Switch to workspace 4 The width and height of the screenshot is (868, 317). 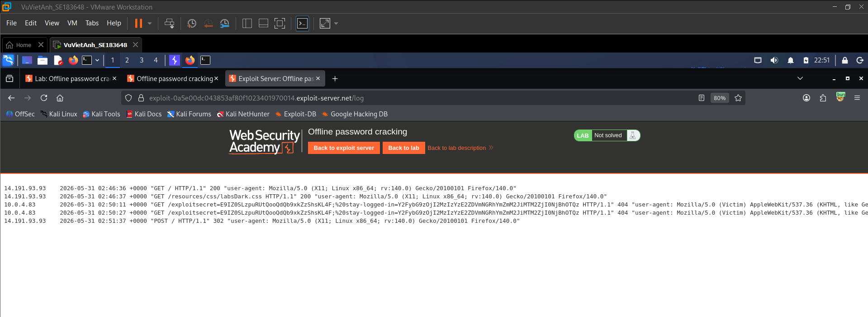coord(156,60)
